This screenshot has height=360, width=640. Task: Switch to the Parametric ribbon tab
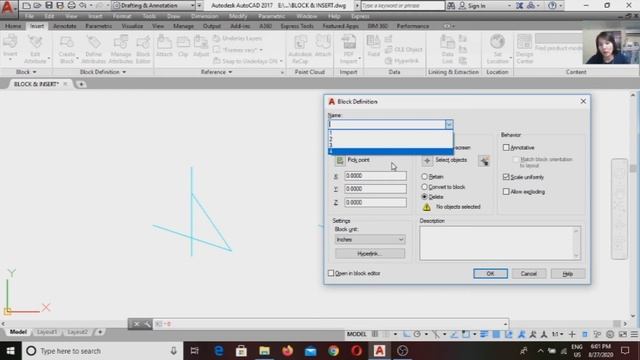(98, 26)
